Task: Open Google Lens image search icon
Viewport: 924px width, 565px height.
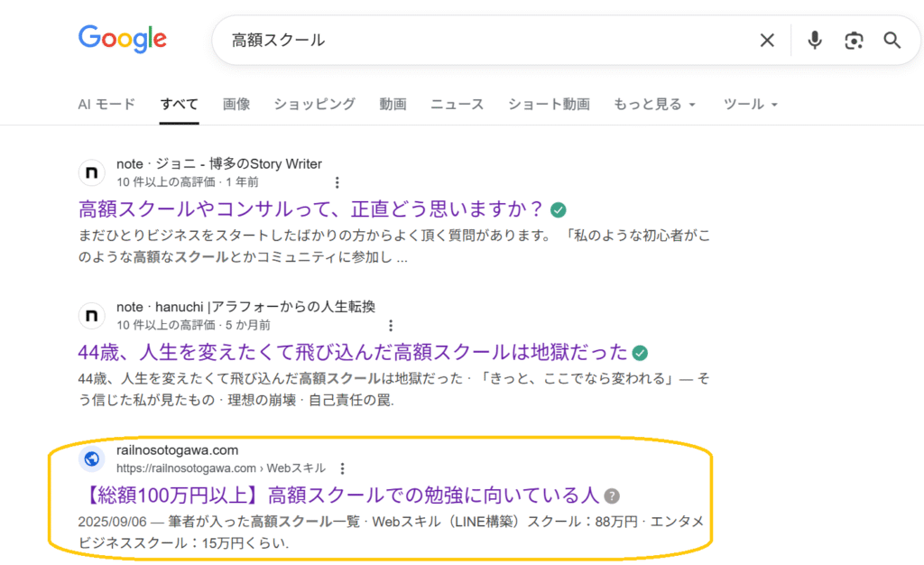Action: [854, 40]
